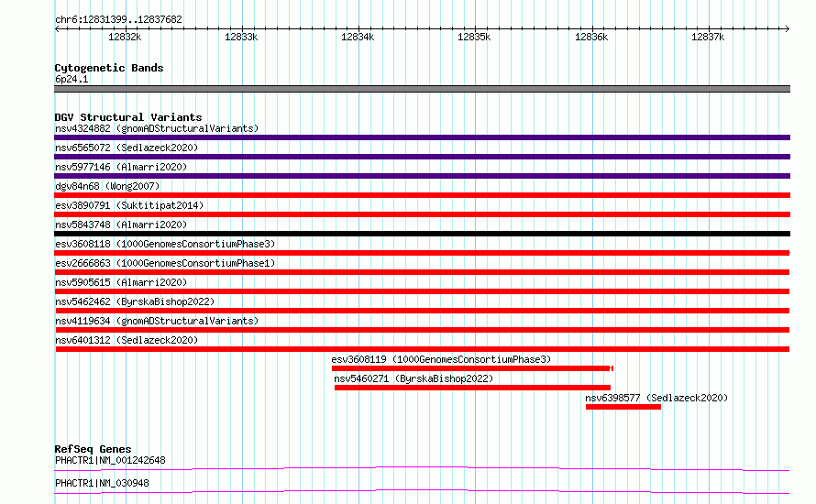Select the black bar under nsv5843748
The image size is (816, 504).
click(x=422, y=234)
